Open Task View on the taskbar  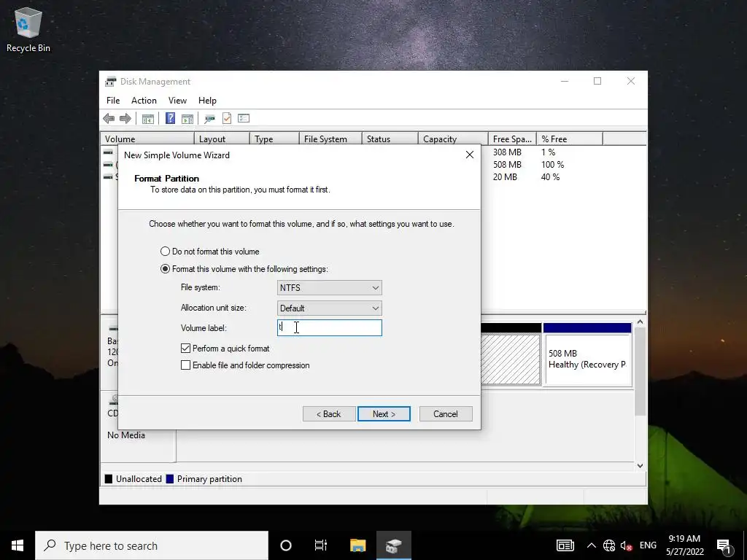tap(321, 545)
